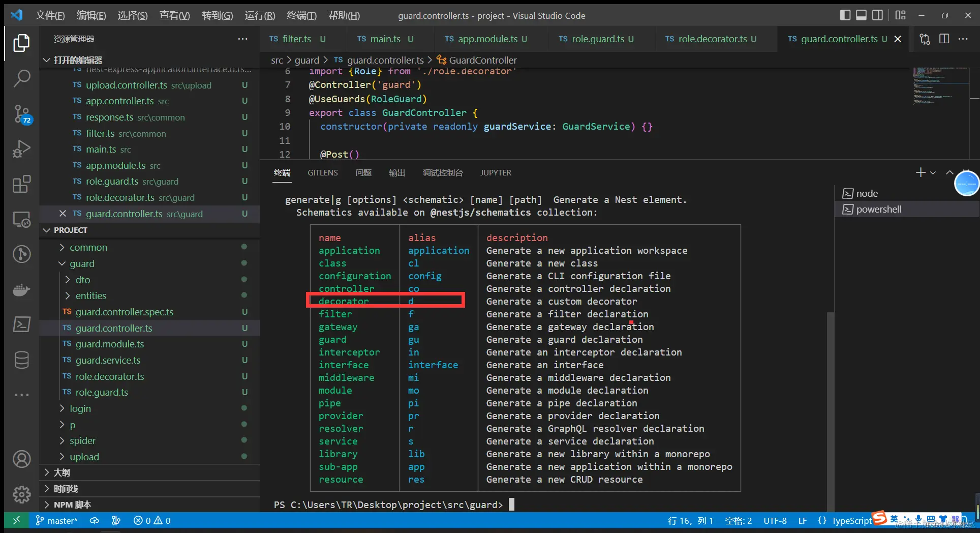Toggle the secondary side bar visibility
Screen dimensions: 980x533
click(x=877, y=15)
